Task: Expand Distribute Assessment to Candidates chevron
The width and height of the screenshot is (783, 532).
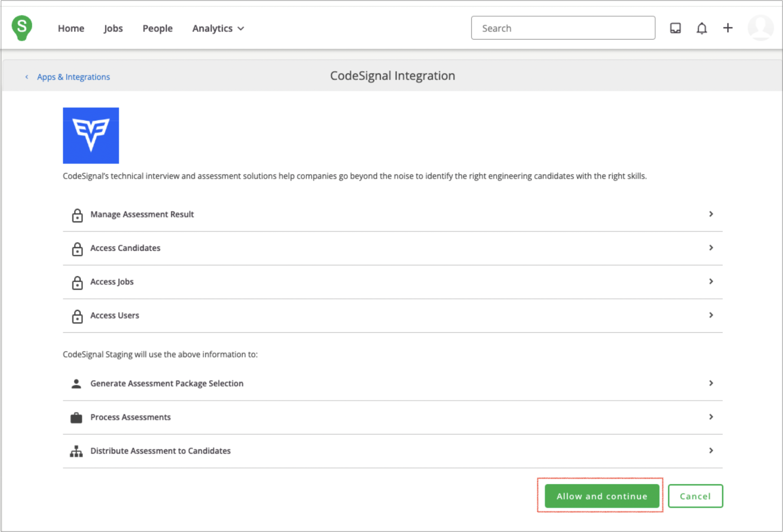Action: pos(711,450)
